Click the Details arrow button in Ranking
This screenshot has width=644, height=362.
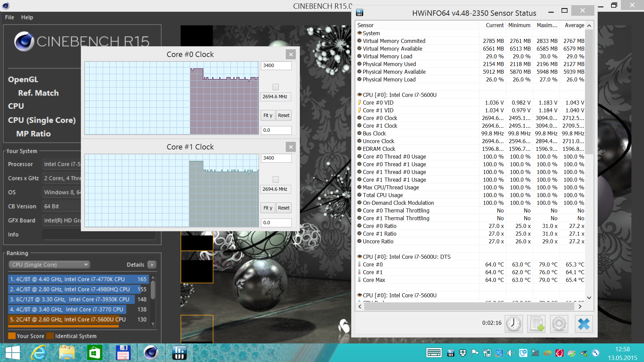152,265
